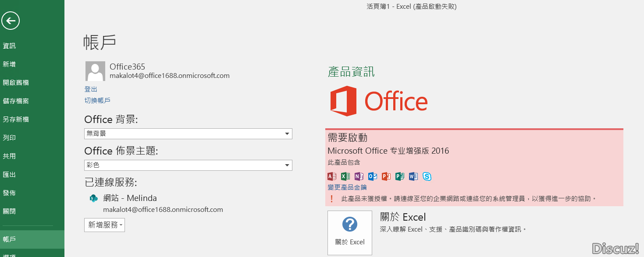This screenshot has height=257, width=644.
Task: Click the 網站 - Melinda service name
Action: point(130,198)
